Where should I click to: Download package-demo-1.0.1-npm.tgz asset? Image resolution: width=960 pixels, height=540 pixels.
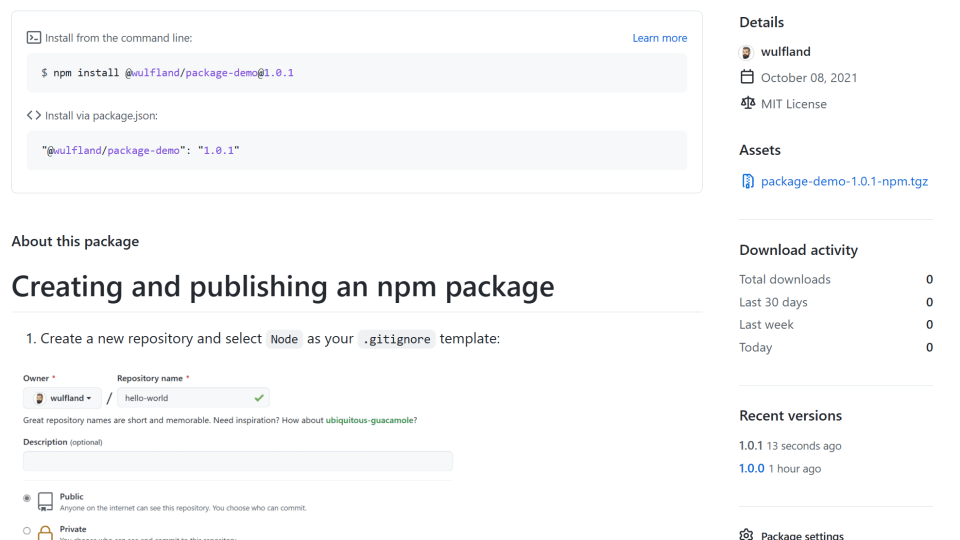pyautogui.click(x=844, y=181)
